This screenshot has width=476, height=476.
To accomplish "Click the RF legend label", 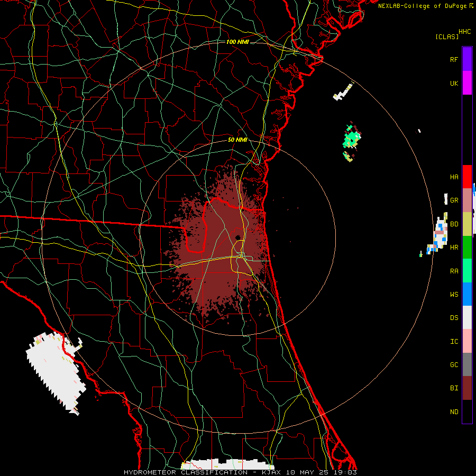I will tap(454, 59).
